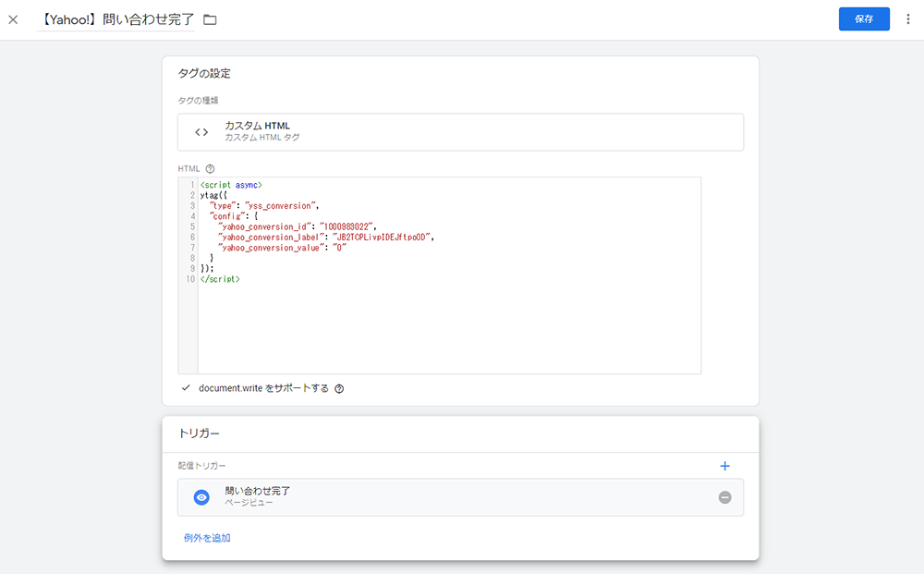The width and height of the screenshot is (924, 574).
Task: Click the blue 保存 button
Action: 864,18
